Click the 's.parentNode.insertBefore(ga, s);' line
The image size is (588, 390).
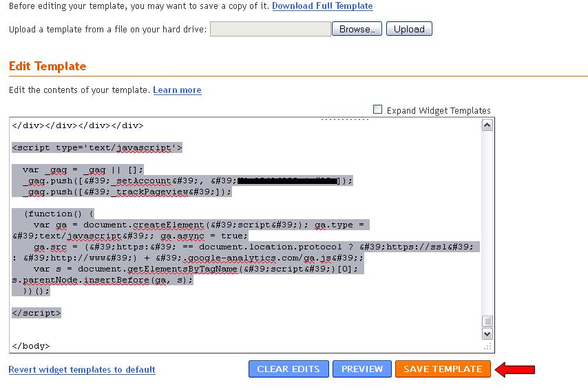pos(103,280)
